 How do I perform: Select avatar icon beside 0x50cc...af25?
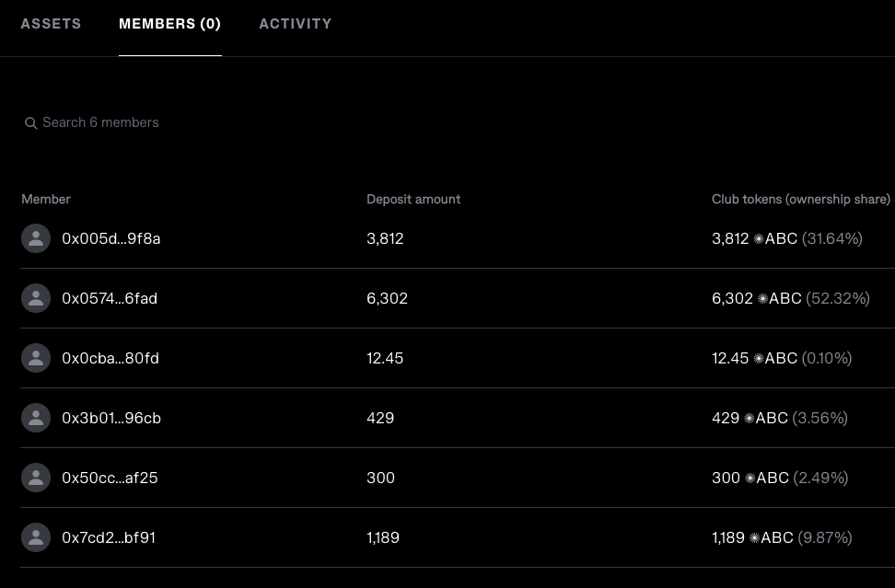coord(36,478)
